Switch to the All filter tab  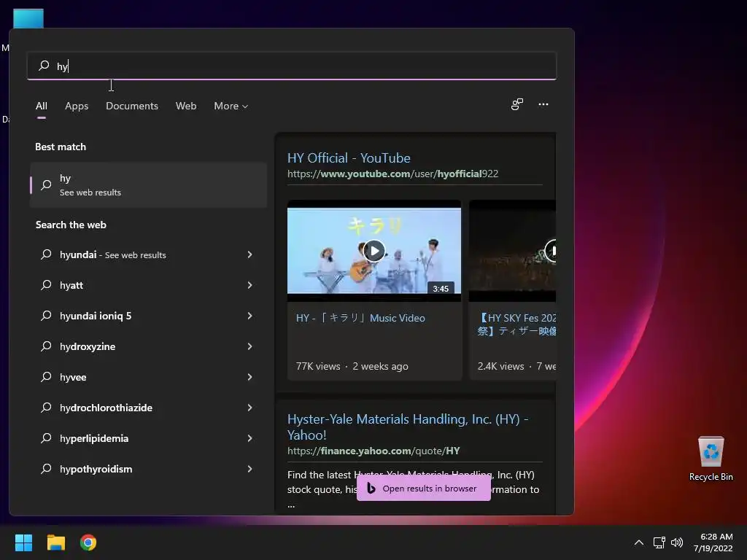coord(42,106)
